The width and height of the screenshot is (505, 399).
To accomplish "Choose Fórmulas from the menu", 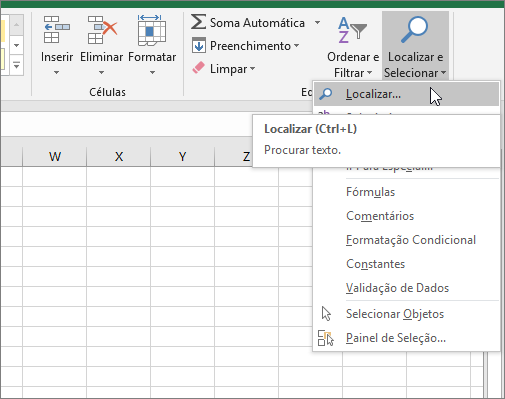I will (407, 192).
